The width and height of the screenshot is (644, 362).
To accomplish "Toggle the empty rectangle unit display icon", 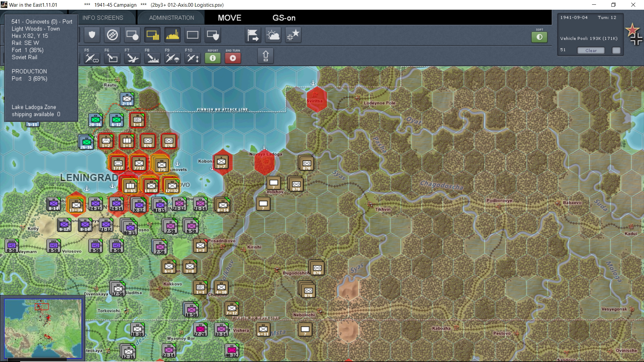I will [x=193, y=35].
